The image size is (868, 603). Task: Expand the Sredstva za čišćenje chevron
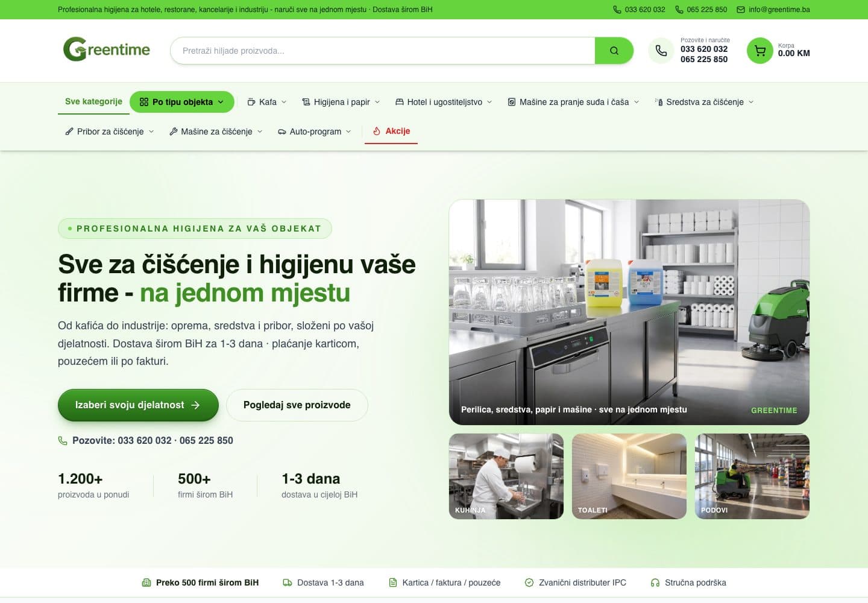tap(751, 102)
